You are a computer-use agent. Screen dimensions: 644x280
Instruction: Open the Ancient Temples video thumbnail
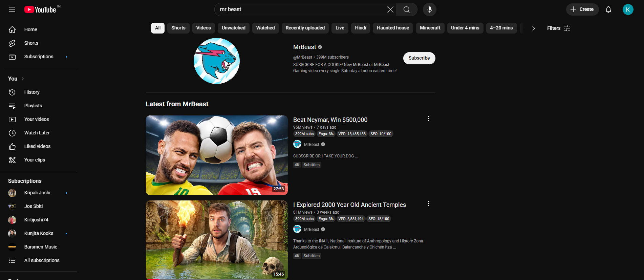pos(217,240)
